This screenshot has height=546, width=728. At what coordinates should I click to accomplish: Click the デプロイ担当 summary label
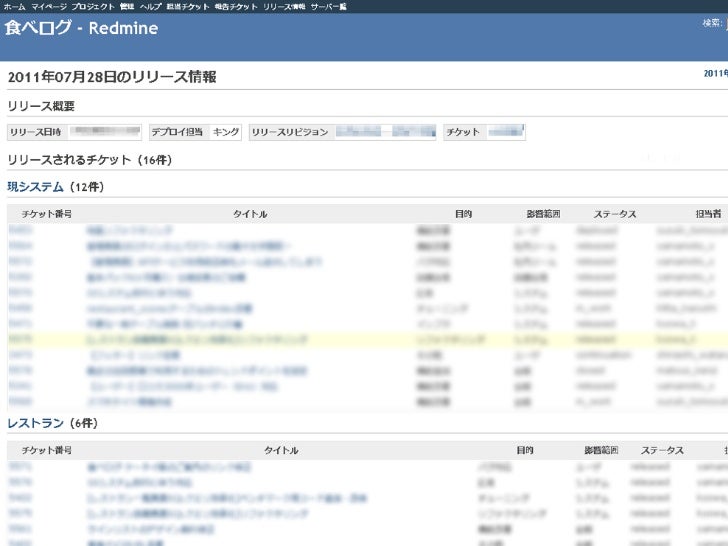pos(177,132)
